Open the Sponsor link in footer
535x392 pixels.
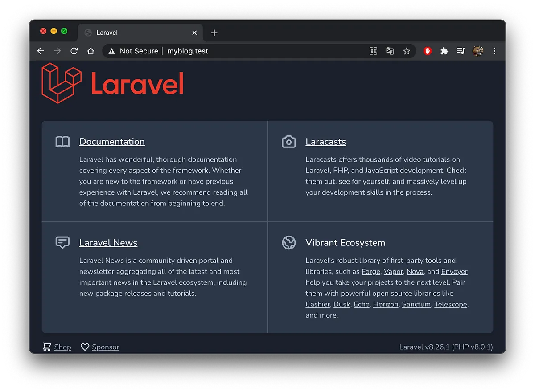[105, 347]
